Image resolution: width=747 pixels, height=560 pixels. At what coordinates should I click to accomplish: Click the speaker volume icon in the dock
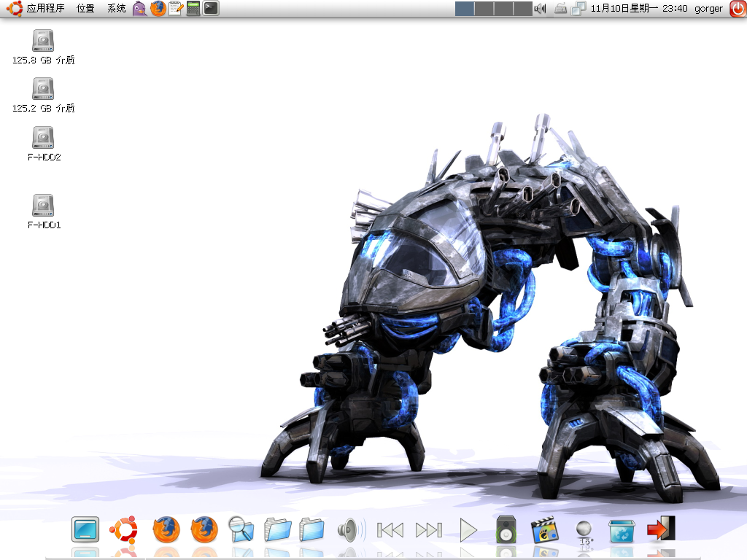pyautogui.click(x=352, y=530)
